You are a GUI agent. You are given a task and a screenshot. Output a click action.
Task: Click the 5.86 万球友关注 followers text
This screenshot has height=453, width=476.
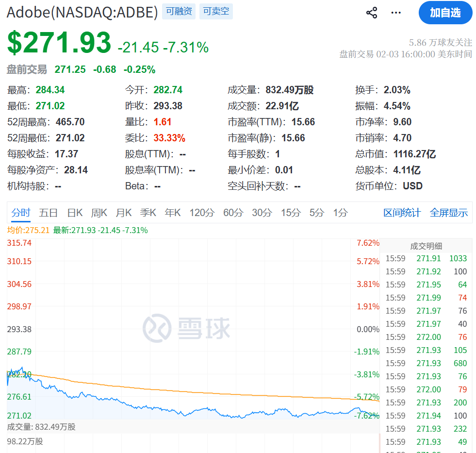pos(440,43)
